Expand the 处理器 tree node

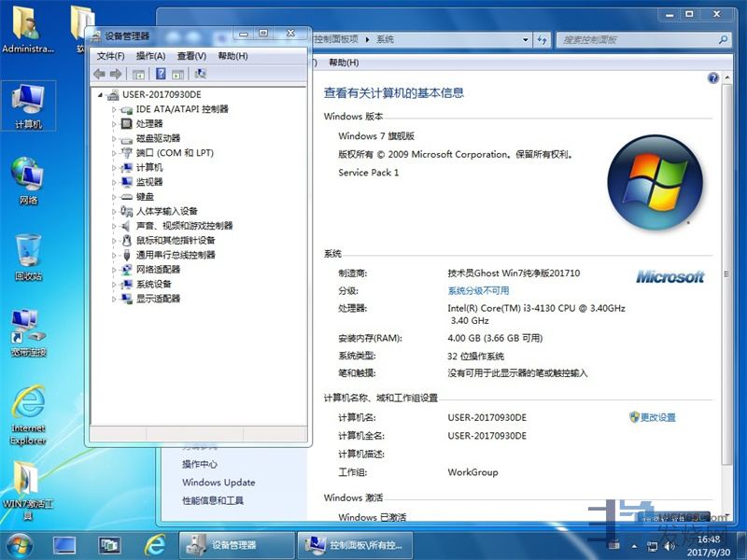tap(115, 124)
